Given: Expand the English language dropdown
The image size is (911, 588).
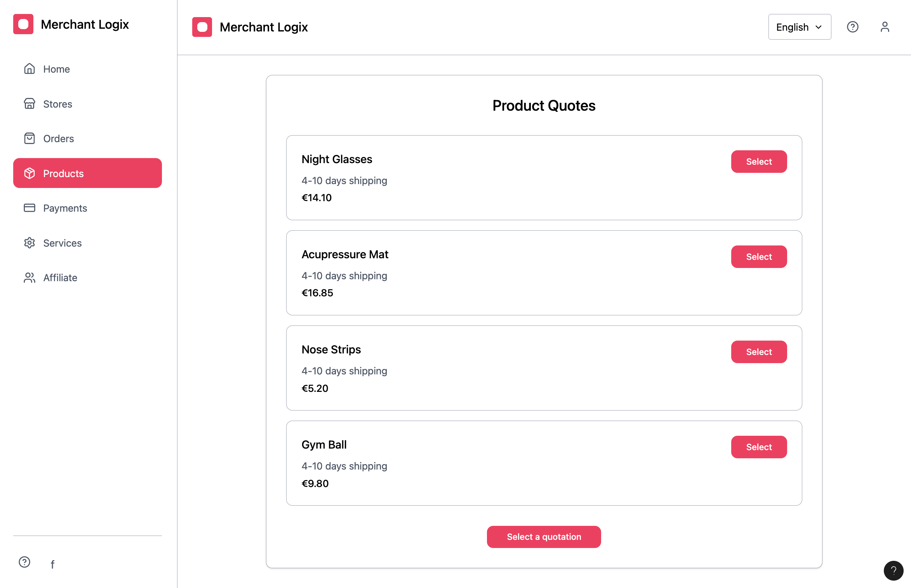Looking at the screenshot, I should [x=799, y=27].
